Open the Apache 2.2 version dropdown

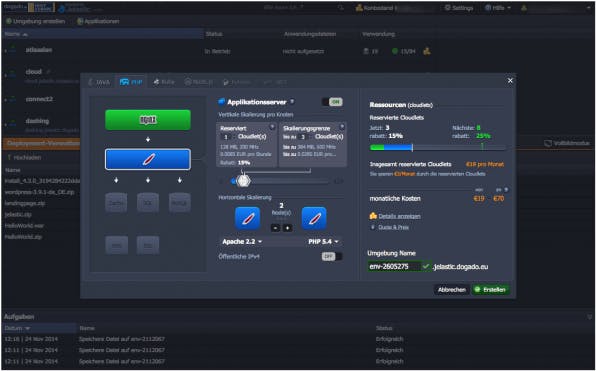242,242
